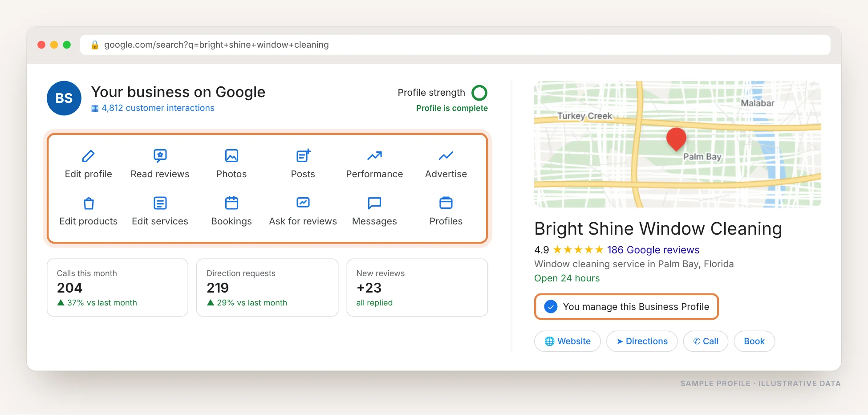Click the Book button
Viewport: 868px width, 415px height.
754,341
